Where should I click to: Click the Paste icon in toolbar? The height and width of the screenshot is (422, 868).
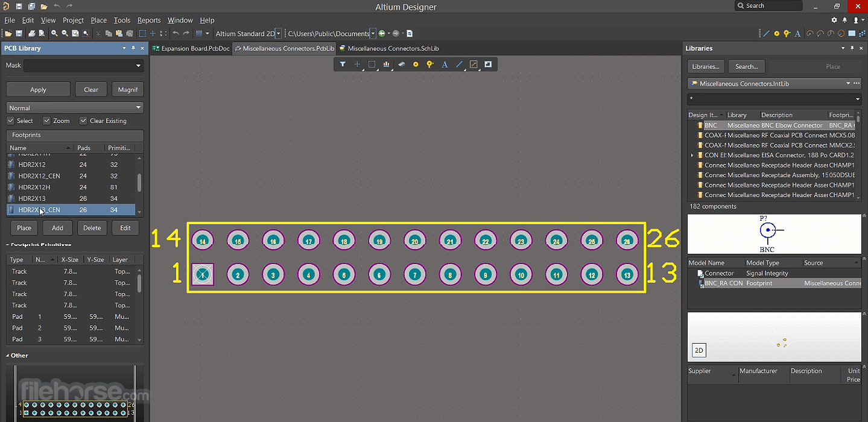[119, 34]
